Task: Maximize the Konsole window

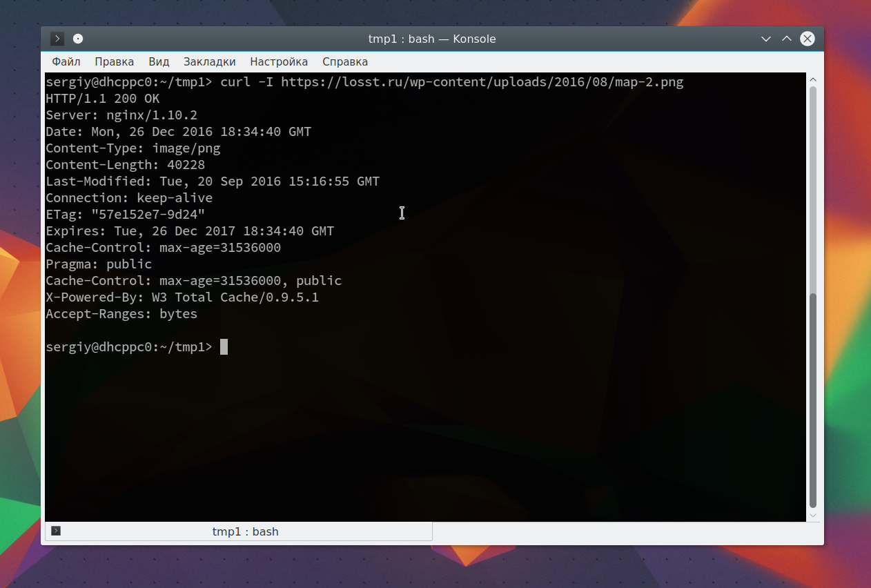Action: pos(787,39)
